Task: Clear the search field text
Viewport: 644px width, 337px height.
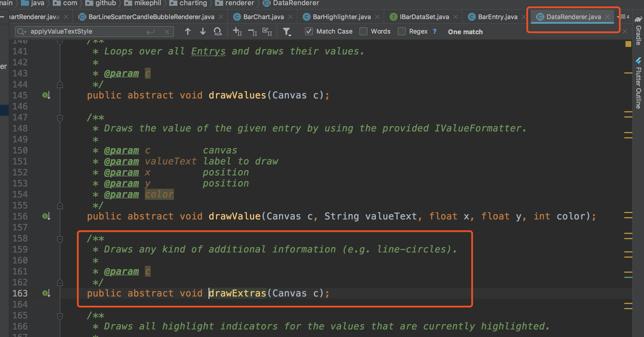Action: pyautogui.click(x=167, y=32)
